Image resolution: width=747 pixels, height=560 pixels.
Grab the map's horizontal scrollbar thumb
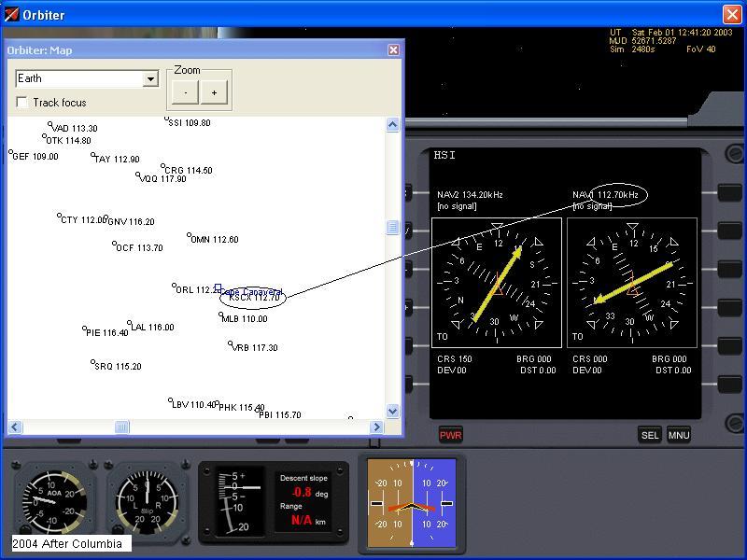(122, 427)
